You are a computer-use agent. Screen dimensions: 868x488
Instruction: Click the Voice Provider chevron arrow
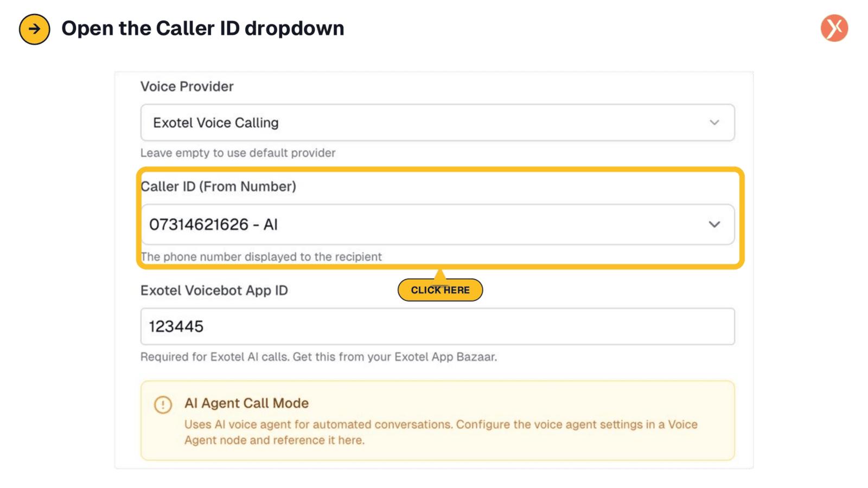coord(714,123)
